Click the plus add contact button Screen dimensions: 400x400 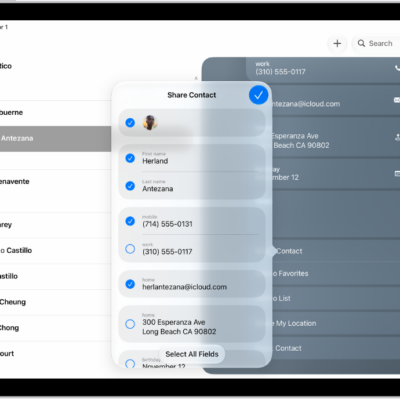[x=337, y=43]
